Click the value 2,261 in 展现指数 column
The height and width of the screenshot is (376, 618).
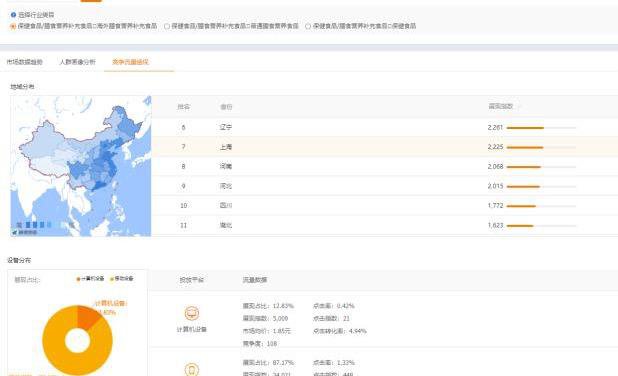tap(495, 127)
